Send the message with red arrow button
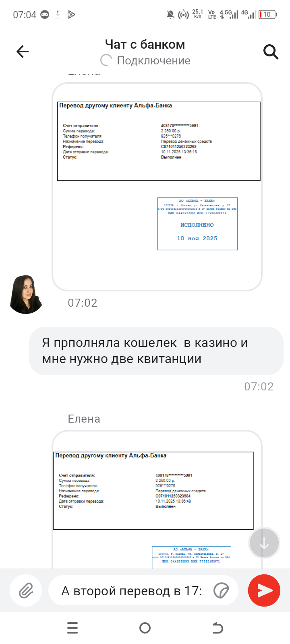The width and height of the screenshot is (290, 644). (264, 590)
